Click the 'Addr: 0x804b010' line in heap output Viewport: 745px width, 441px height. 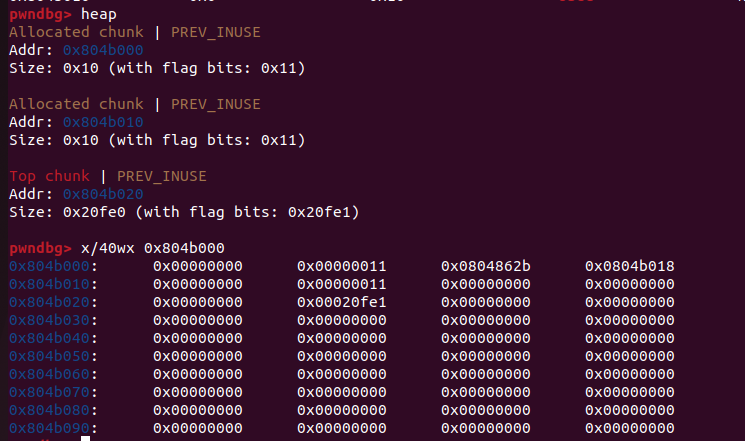pos(76,122)
